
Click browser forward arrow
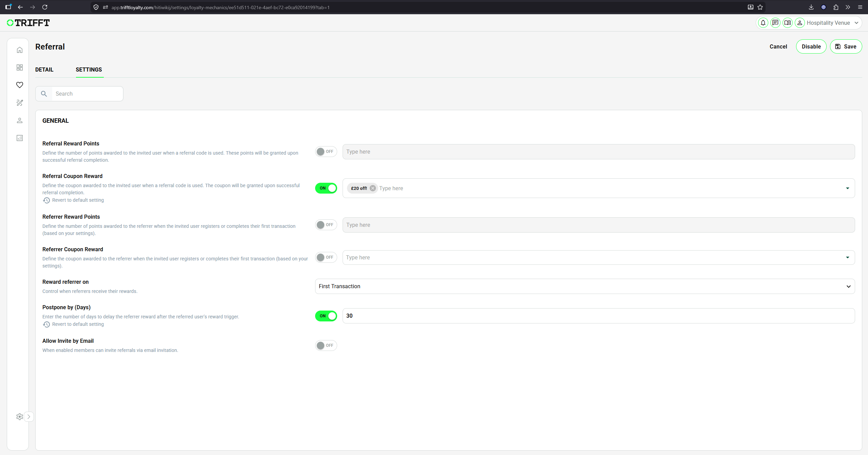(33, 7)
